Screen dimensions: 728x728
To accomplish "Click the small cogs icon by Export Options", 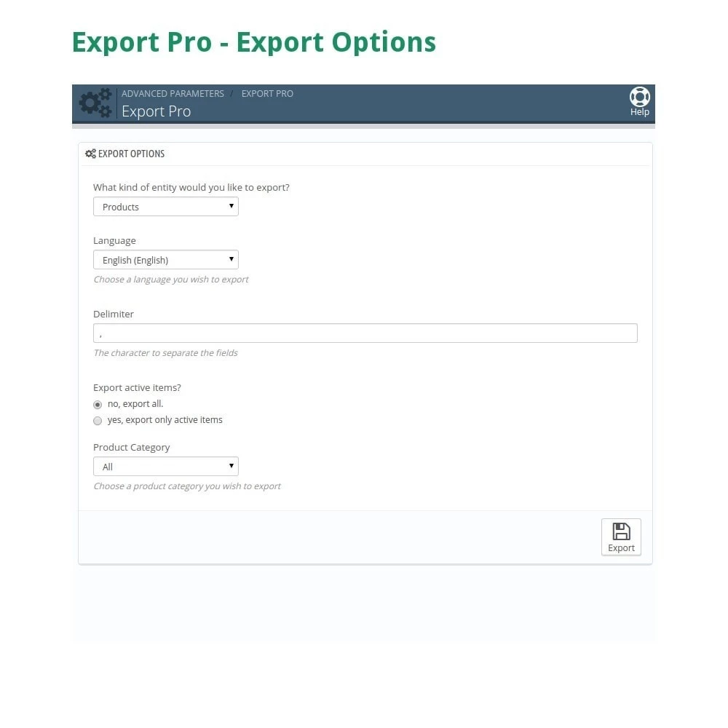I will click(x=90, y=154).
